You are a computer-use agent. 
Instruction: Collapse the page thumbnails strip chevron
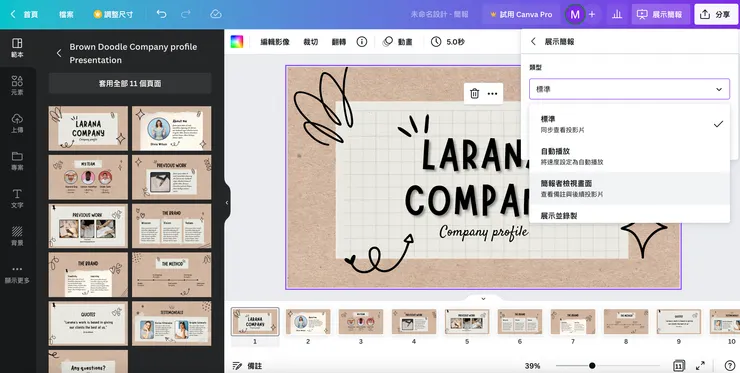coord(483,298)
